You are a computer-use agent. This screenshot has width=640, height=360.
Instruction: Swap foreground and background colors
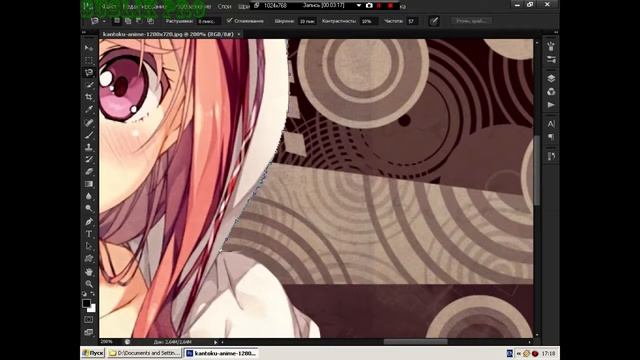pyautogui.click(x=93, y=294)
